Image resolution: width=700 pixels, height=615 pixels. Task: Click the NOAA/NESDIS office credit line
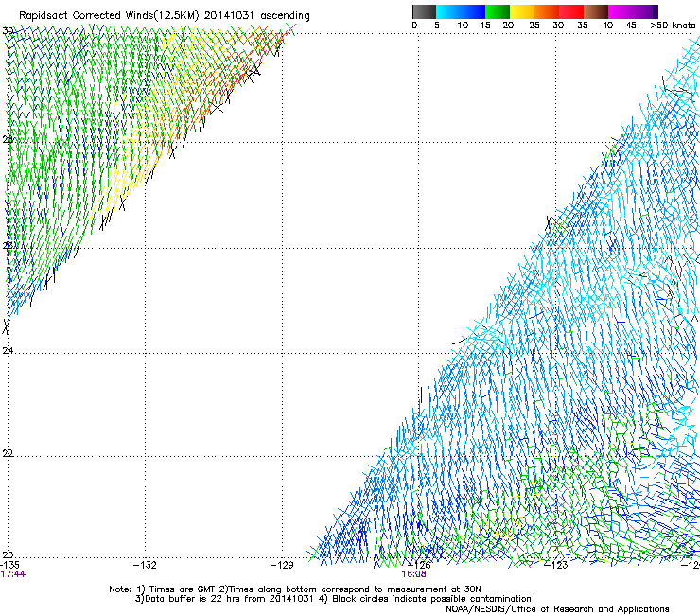pos(557,609)
